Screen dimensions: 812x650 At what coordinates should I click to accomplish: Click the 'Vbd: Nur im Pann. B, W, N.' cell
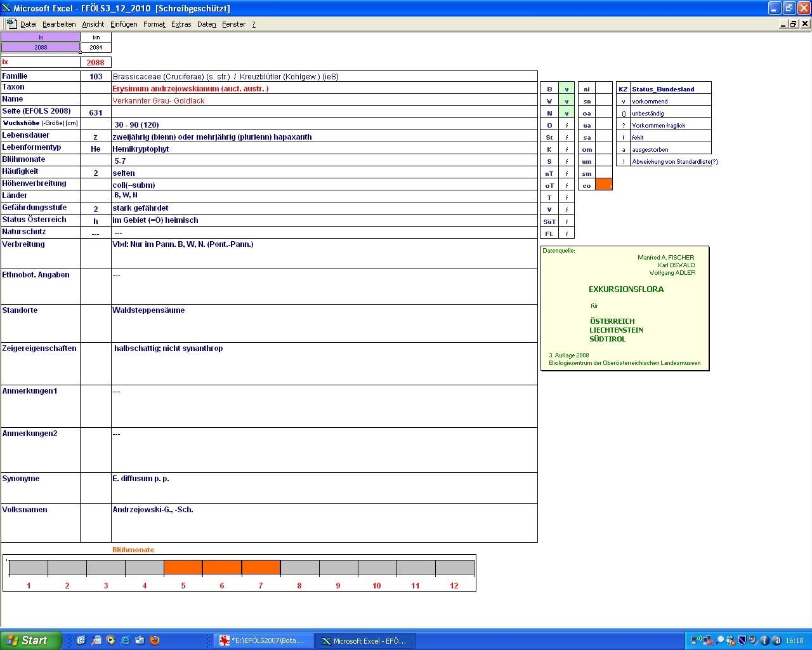tap(324, 253)
